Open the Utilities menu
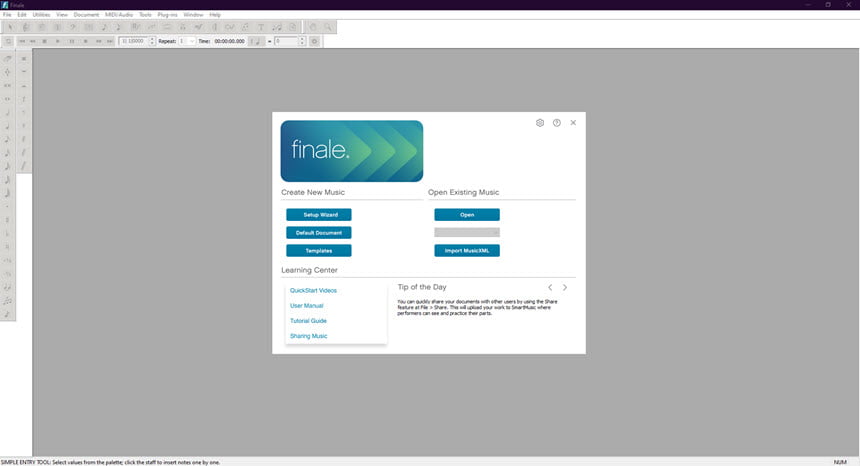 click(41, 15)
